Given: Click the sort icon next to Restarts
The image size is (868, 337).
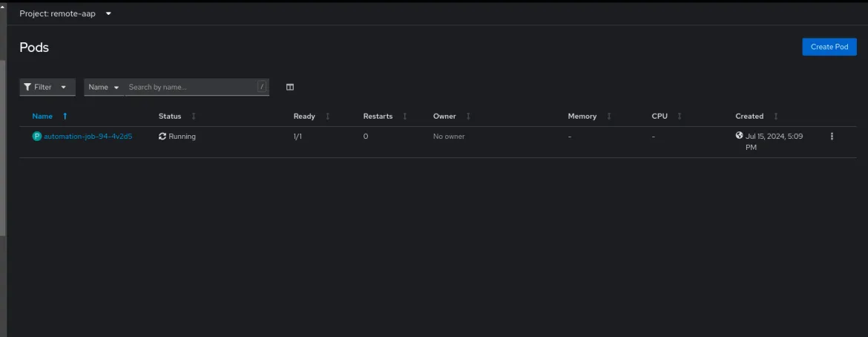Looking at the screenshot, I should coord(404,117).
